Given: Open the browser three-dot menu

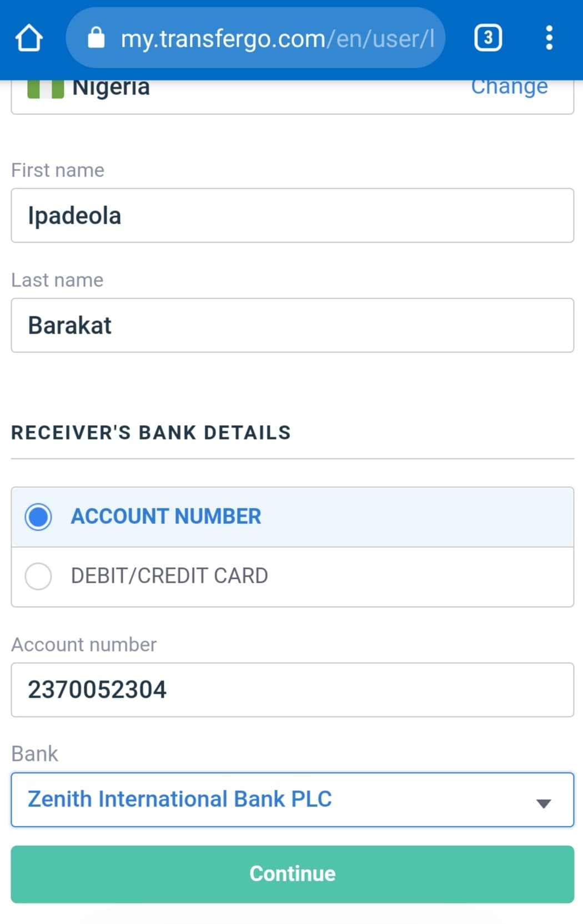Looking at the screenshot, I should point(549,38).
